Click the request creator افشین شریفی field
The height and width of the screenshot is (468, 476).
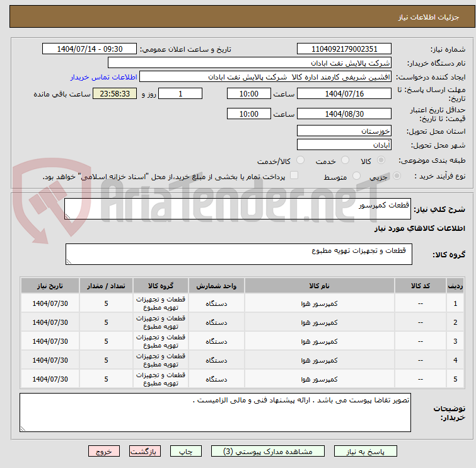tap(265, 77)
